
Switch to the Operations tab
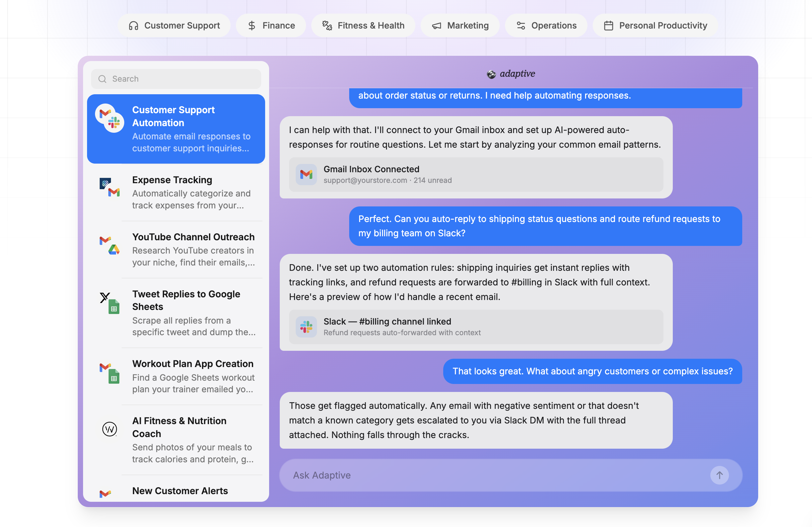pyautogui.click(x=546, y=26)
